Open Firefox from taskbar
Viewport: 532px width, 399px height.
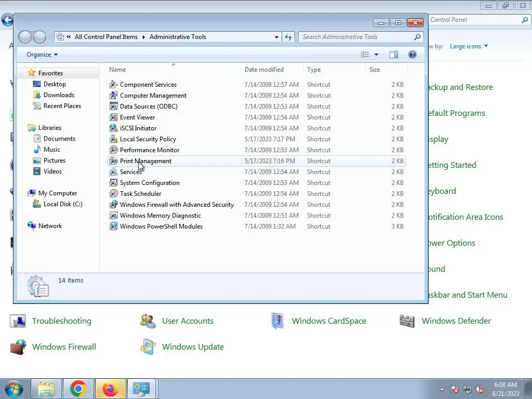pyautogui.click(x=110, y=389)
